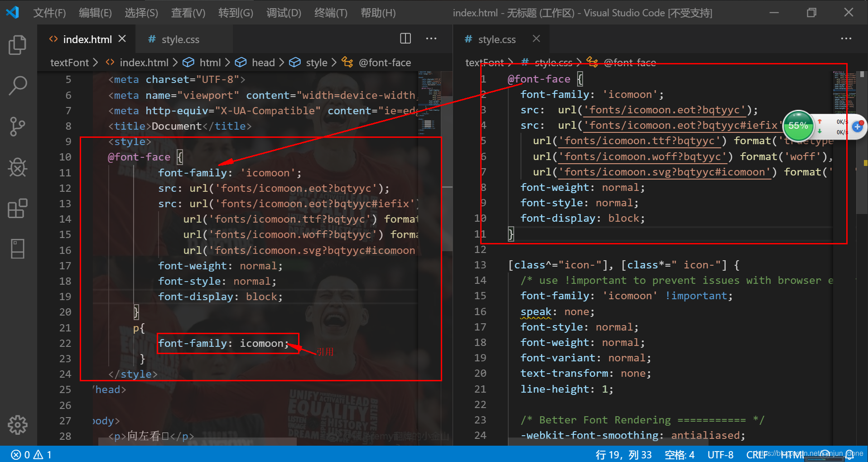Viewport: 868px width, 462px height.
Task: Open the Source Control view
Action: click(x=18, y=126)
